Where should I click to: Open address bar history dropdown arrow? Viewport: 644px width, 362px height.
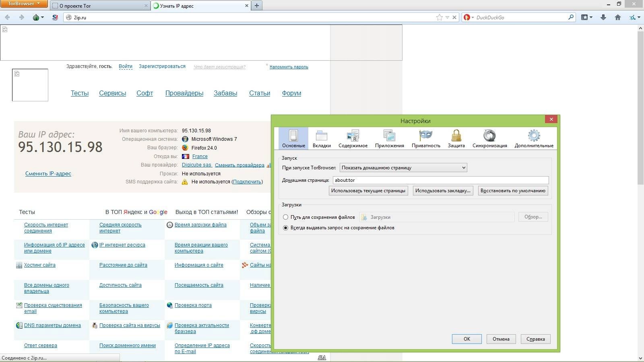click(x=447, y=17)
